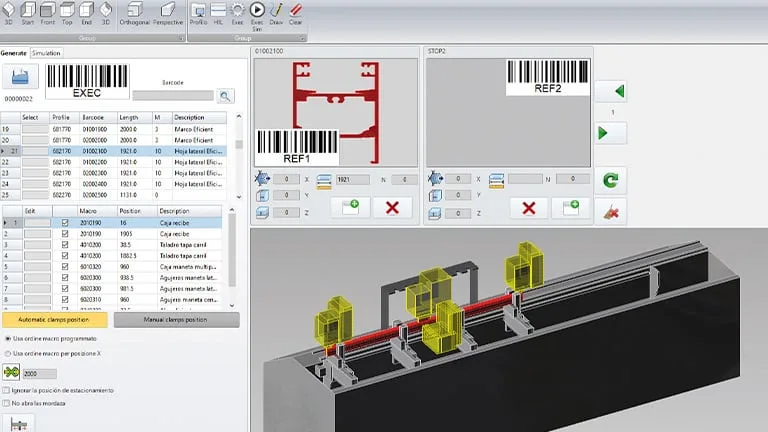Click the X origin icon in STOP2 panel
Screen dimensions: 768x432
pyautogui.click(x=435, y=179)
